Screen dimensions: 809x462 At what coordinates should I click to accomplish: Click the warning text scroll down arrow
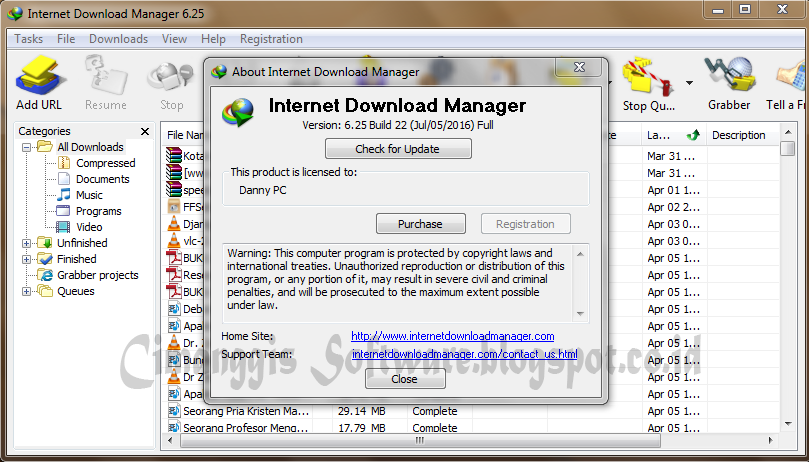580,314
